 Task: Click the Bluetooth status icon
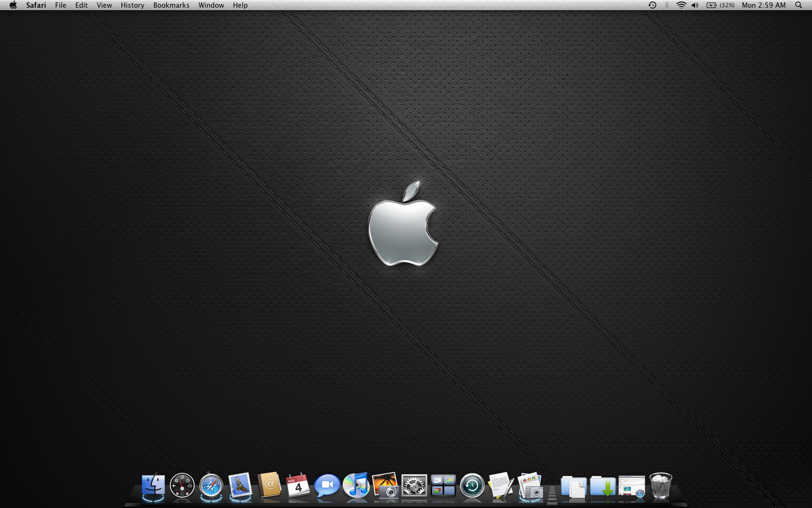667,5
